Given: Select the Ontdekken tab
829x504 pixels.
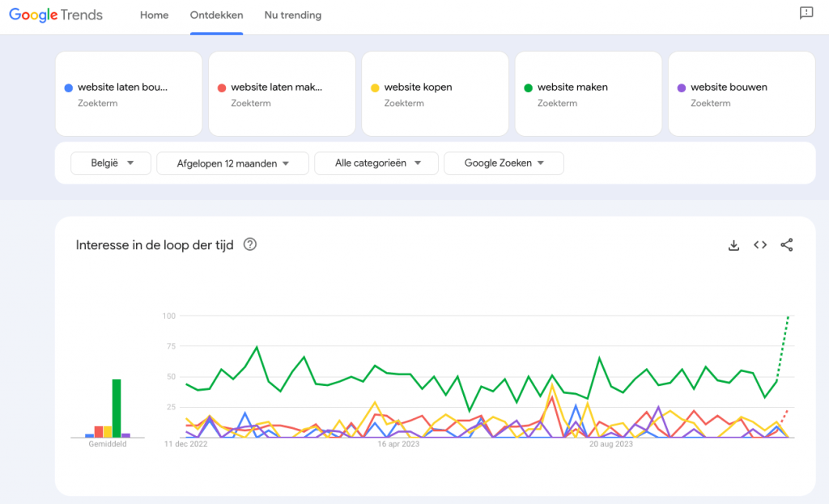Looking at the screenshot, I should click(x=216, y=15).
